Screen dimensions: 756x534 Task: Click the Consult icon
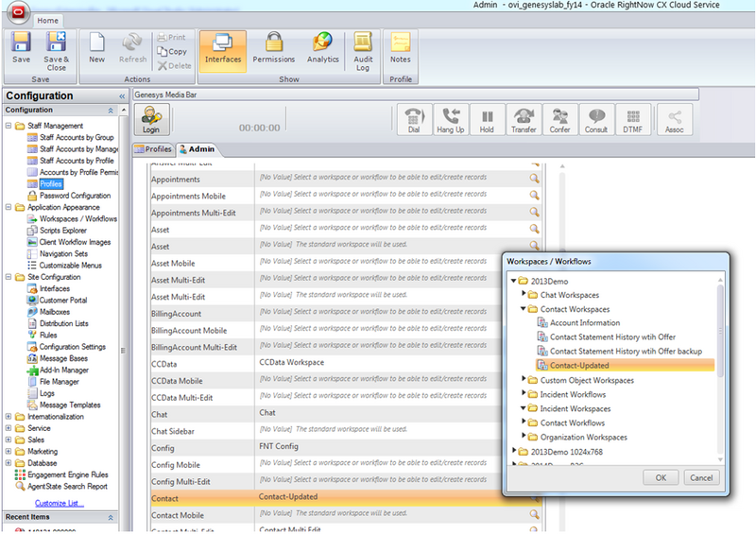click(x=596, y=119)
